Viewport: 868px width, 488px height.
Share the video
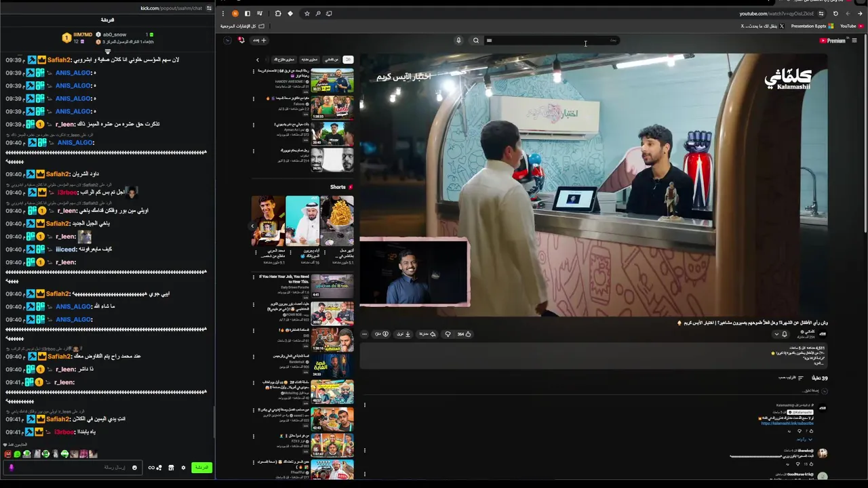tap(427, 334)
